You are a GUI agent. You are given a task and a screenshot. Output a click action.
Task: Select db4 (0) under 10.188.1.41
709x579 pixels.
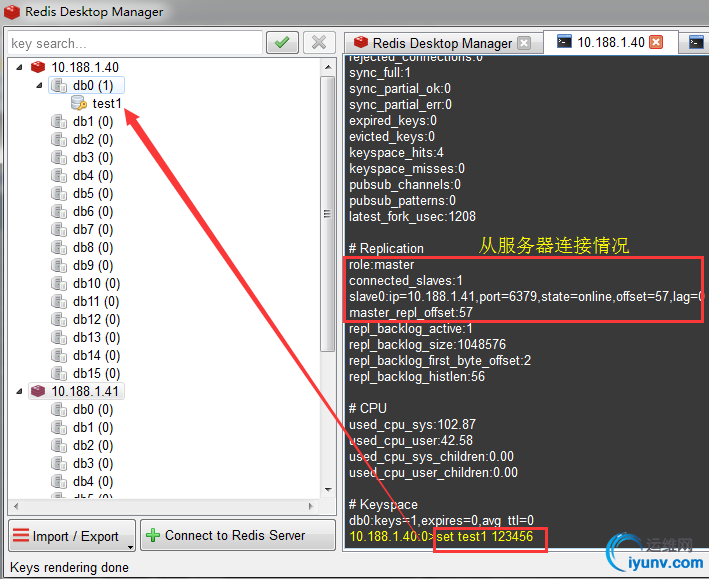(93, 482)
